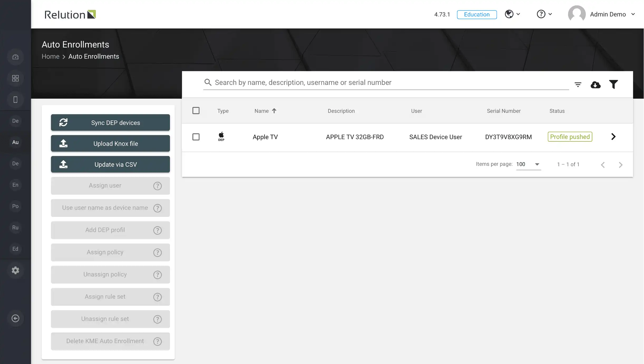
Task: Show help for Assign rule set
Action: coord(157,297)
